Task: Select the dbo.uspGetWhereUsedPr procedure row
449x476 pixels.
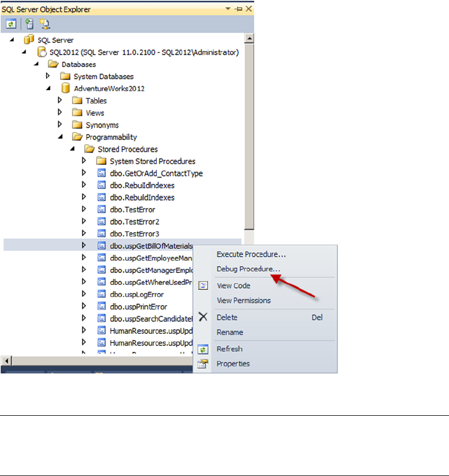Action: 151,282
